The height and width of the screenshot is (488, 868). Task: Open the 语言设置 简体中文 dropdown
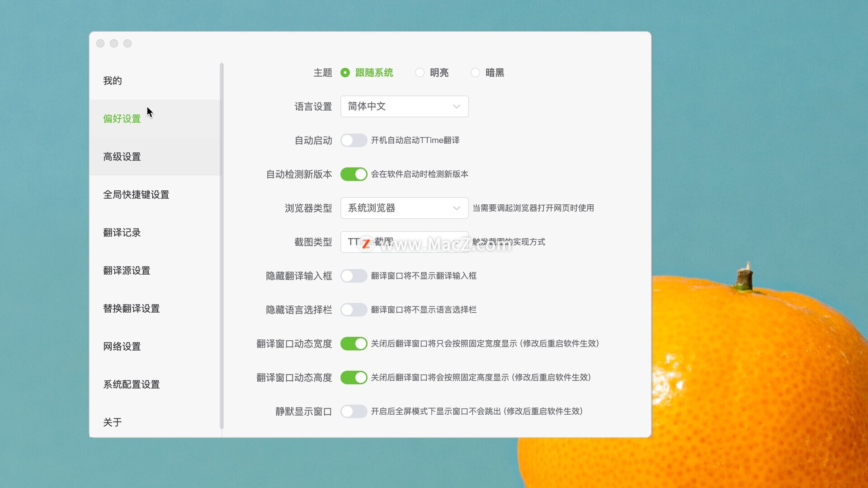pos(404,106)
